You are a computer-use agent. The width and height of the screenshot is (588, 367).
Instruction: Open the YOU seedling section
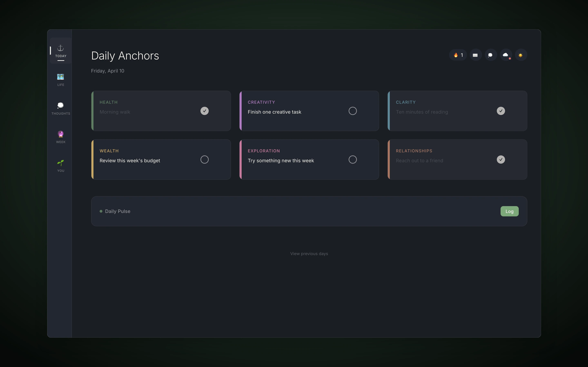[60, 165]
